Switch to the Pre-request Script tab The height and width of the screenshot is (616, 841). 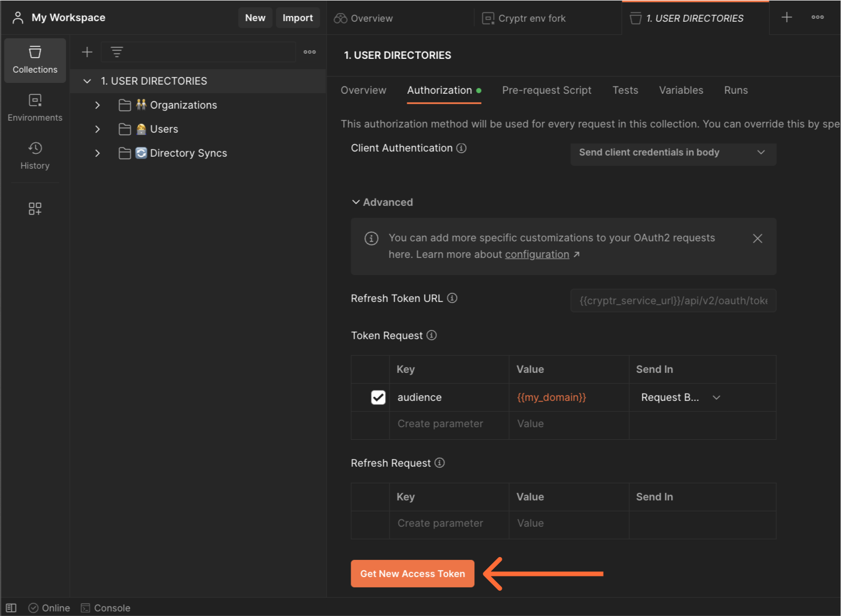coord(547,90)
